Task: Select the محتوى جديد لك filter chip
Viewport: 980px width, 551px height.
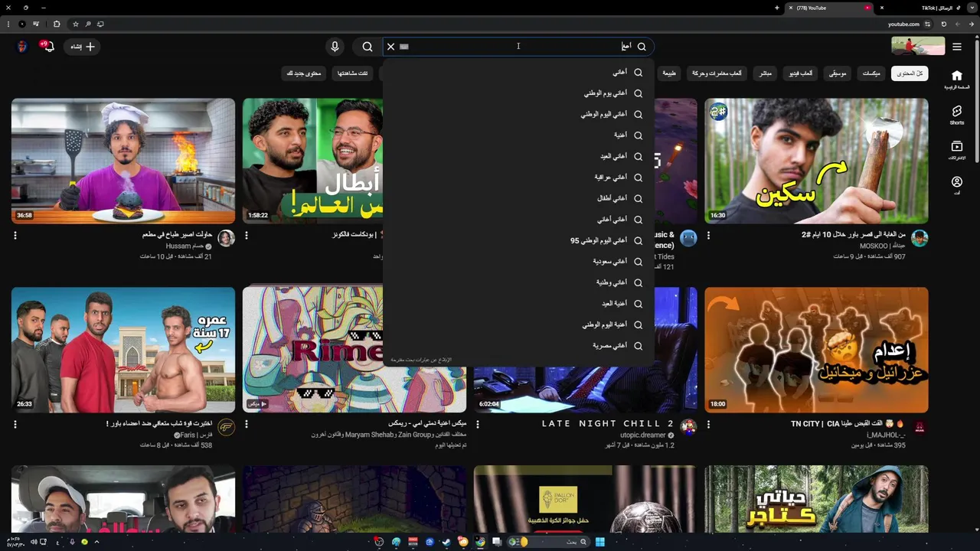Action: [x=304, y=73]
